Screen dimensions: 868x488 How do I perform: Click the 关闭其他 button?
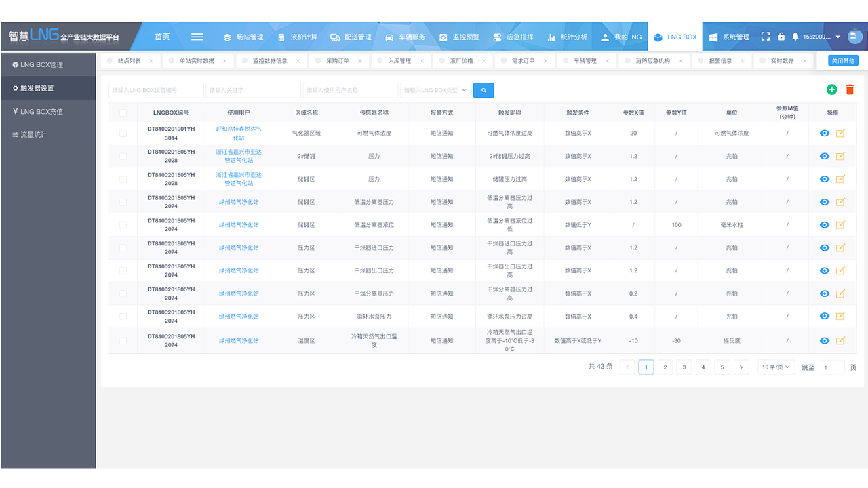(843, 61)
